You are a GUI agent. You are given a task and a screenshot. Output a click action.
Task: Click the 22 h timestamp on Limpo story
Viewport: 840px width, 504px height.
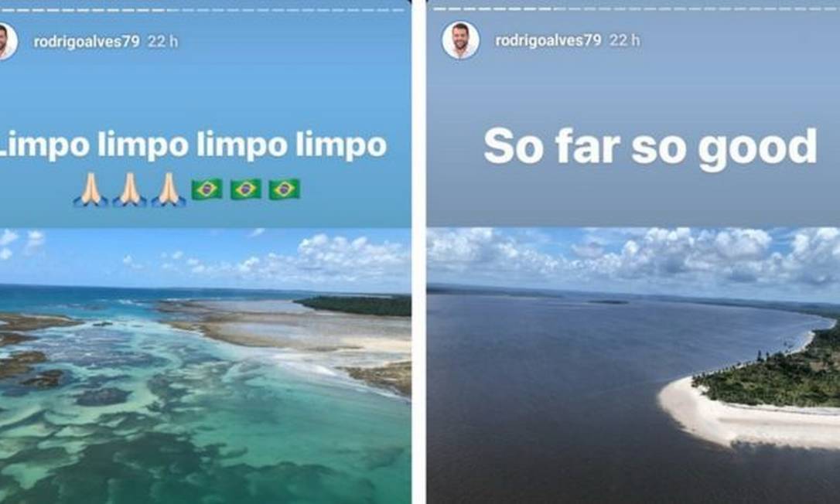click(163, 41)
